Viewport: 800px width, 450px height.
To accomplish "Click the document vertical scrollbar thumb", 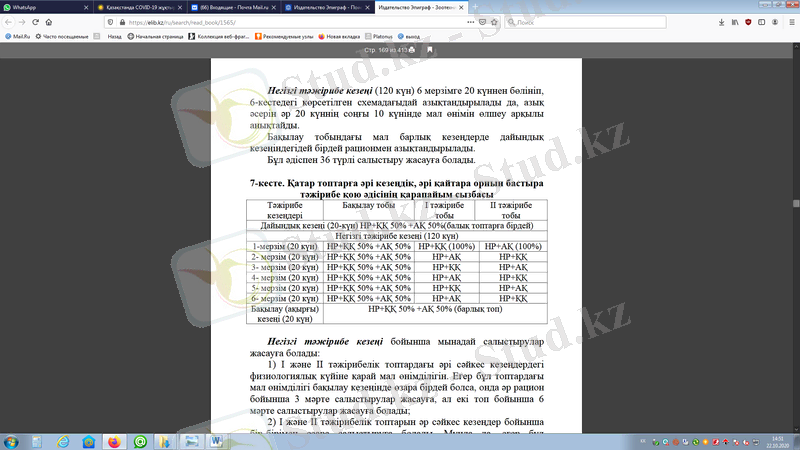I will tap(796, 203).
